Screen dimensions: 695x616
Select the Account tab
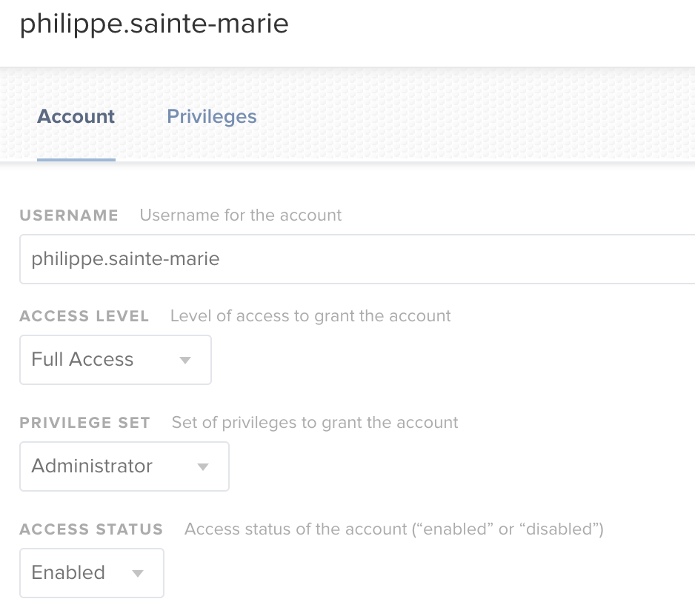tap(76, 116)
